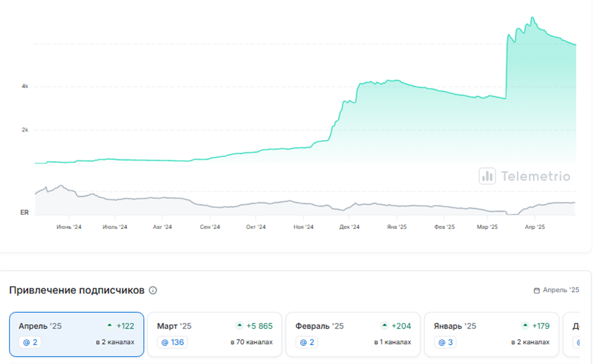Viewport: 593px width, 364px height.
Task: Click the Апр '25 axis label
Action: tap(535, 227)
